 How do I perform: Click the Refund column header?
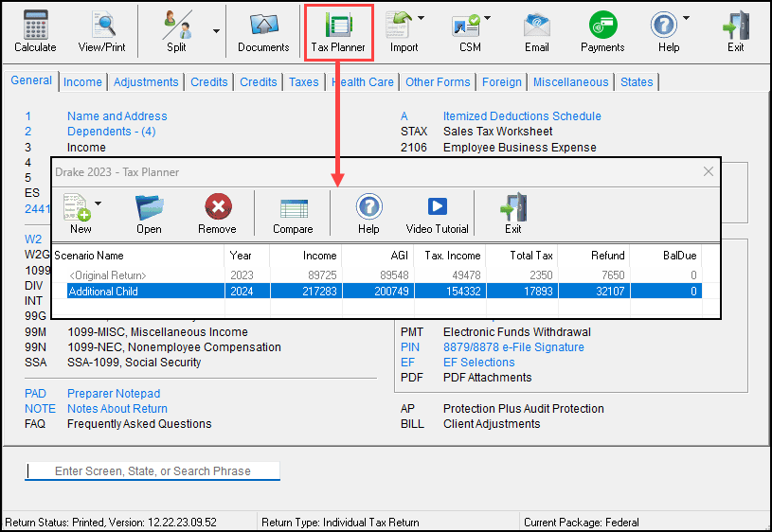594,256
